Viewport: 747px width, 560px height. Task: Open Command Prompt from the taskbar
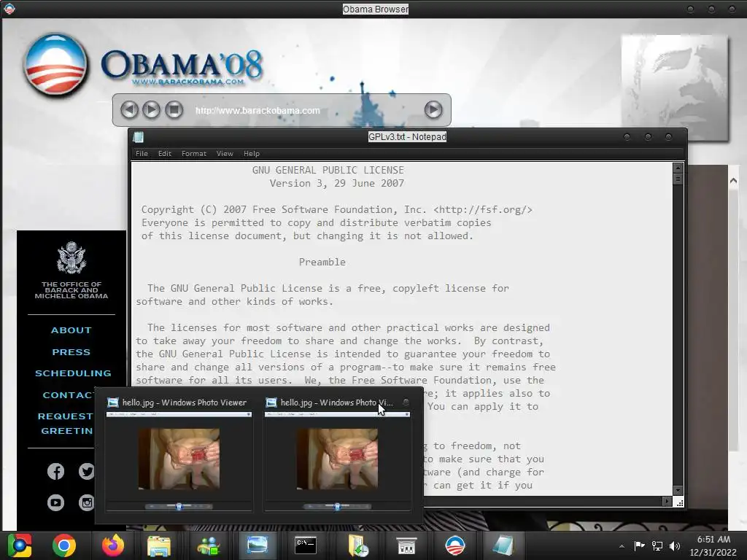[x=306, y=545]
